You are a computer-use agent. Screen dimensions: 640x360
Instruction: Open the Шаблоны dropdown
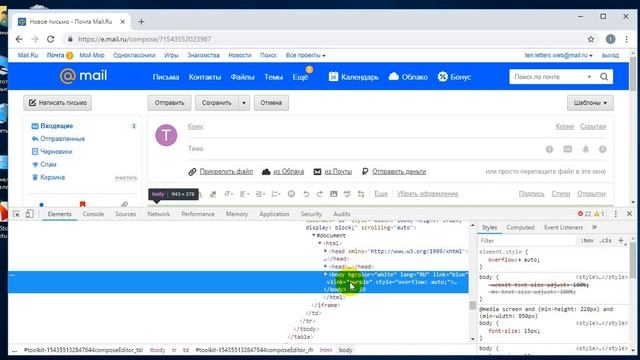click(x=590, y=103)
